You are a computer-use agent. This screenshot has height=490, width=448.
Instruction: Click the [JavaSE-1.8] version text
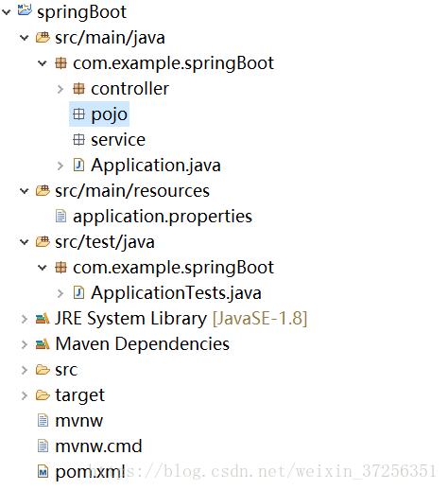pos(260,319)
